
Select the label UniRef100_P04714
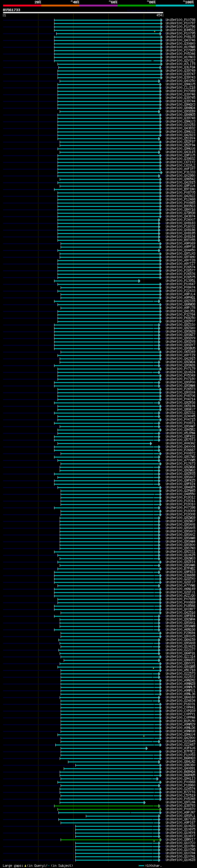[x=180, y=399]
